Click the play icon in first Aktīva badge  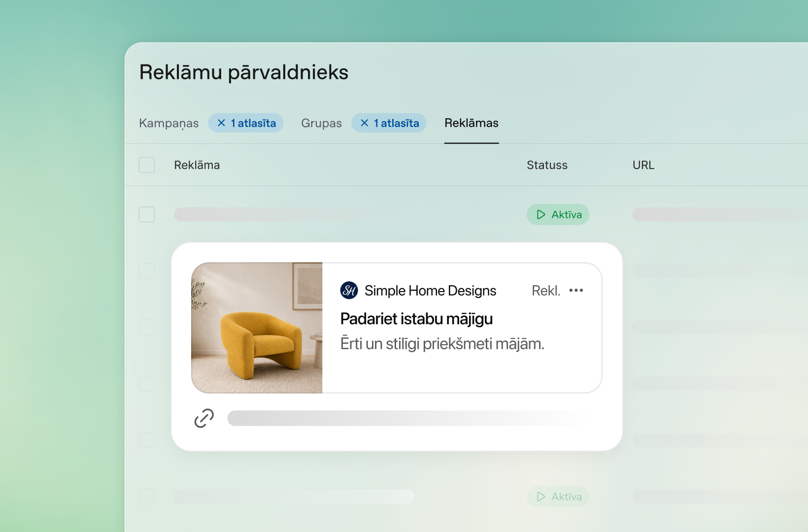(x=541, y=215)
